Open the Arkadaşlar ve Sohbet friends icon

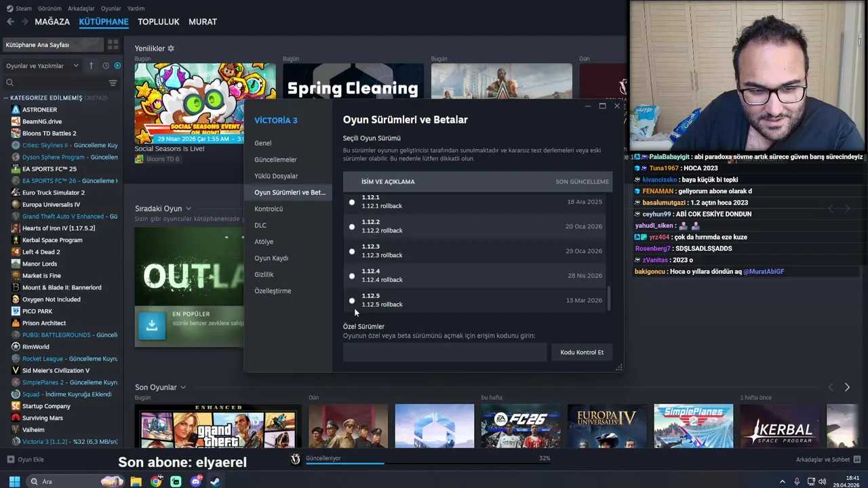857,460
